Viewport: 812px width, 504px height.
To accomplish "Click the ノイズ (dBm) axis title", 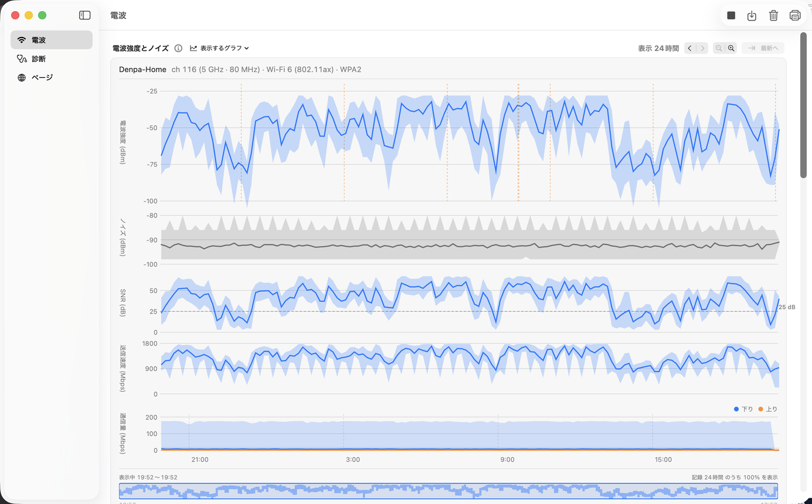I will point(123,237).
